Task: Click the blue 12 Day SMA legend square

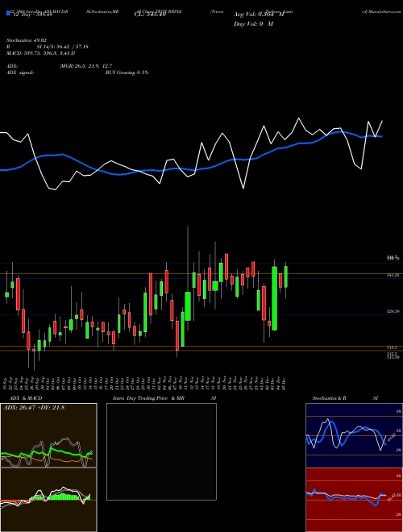Action: pyautogui.click(x=8, y=14)
